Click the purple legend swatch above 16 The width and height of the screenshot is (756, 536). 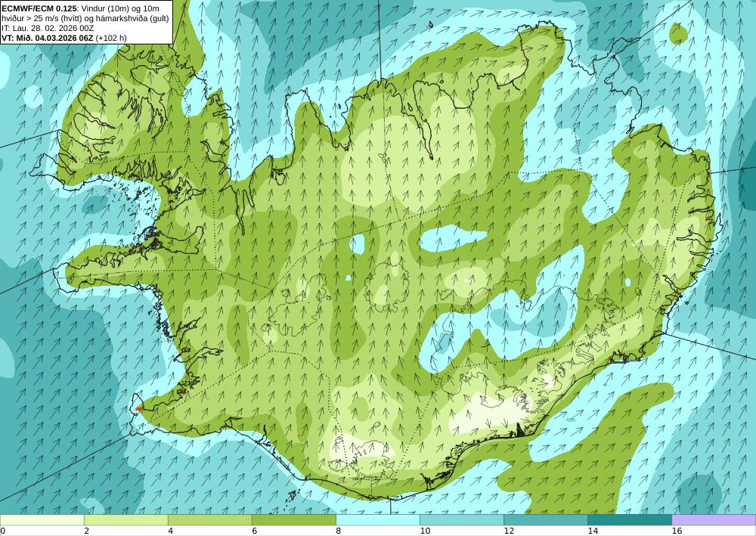pos(714,520)
